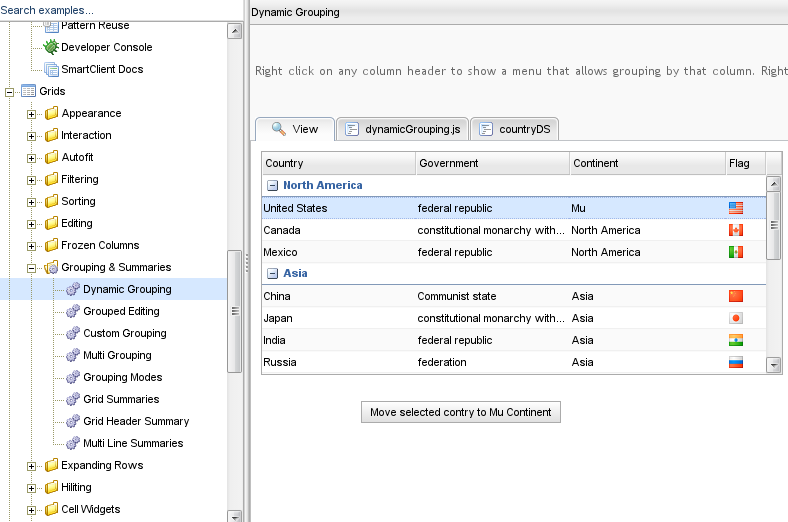Click the Grids table icon

click(x=29, y=91)
